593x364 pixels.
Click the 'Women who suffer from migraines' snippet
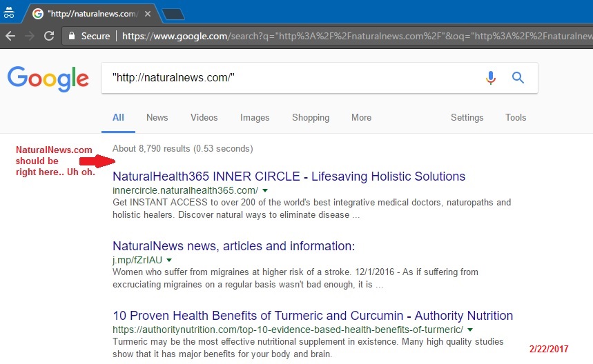tap(295, 279)
